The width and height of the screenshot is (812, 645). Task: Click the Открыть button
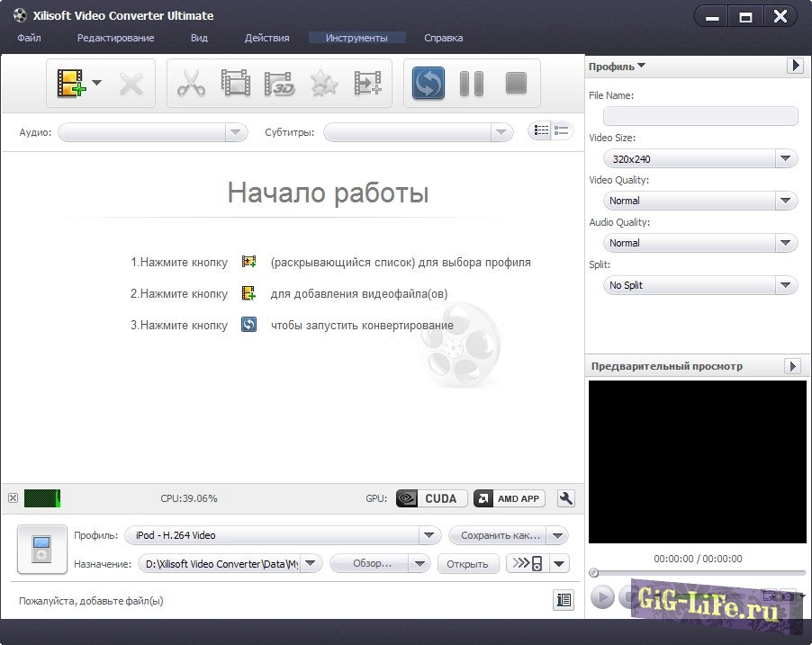click(x=468, y=564)
